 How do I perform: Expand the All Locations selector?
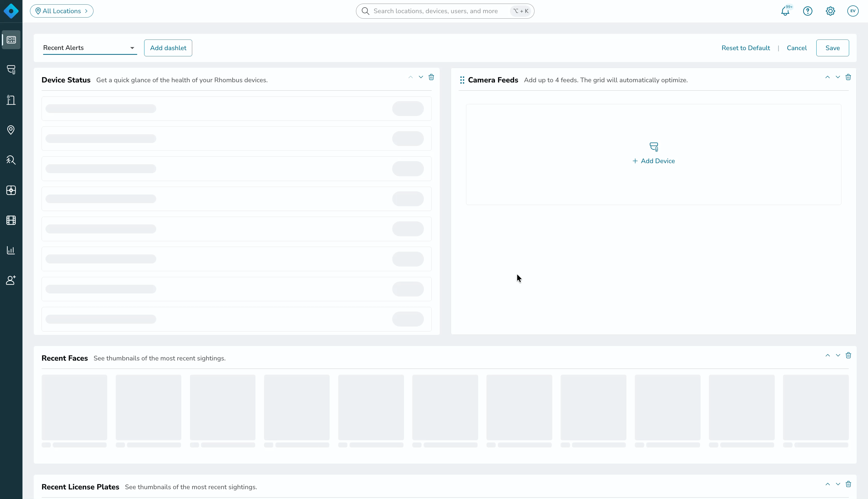pos(62,11)
